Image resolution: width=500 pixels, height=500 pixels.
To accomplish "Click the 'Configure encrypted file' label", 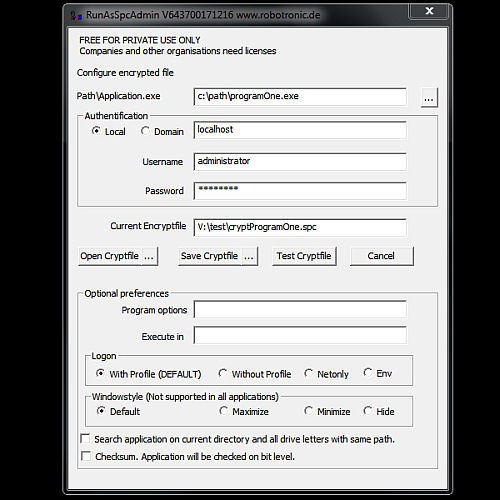I will click(x=125, y=73).
